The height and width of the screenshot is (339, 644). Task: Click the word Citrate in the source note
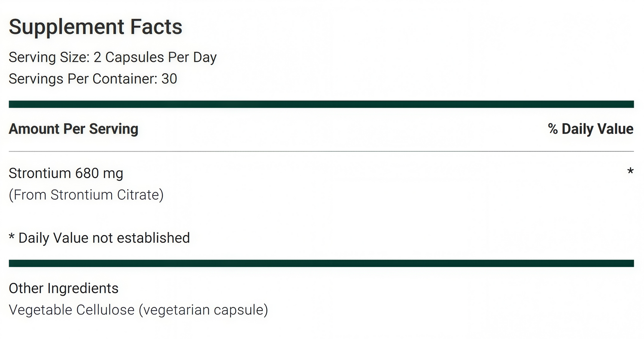pyautogui.click(x=138, y=195)
